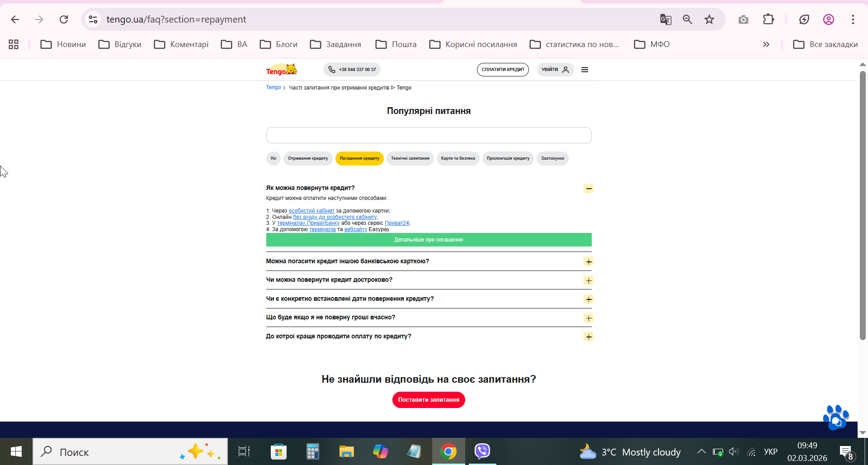
Task: Collapse the 'Як можна повернути кредит?' answer
Action: 588,188
